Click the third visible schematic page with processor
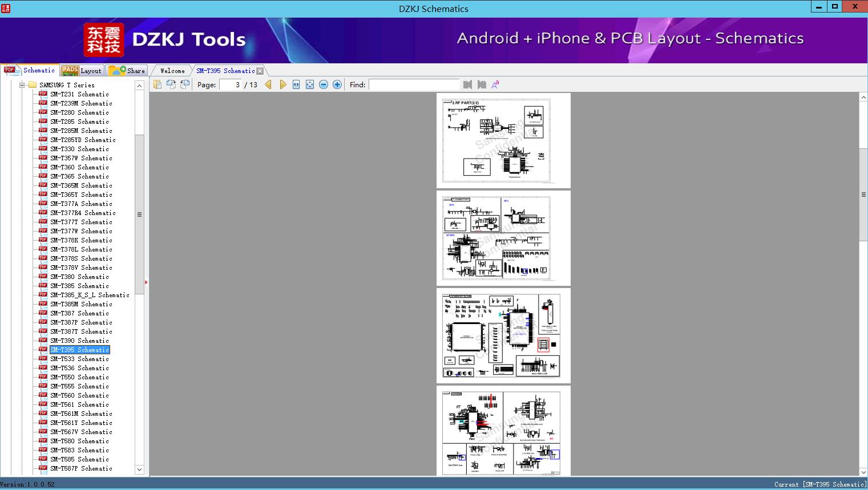868x490 pixels. pyautogui.click(x=503, y=335)
